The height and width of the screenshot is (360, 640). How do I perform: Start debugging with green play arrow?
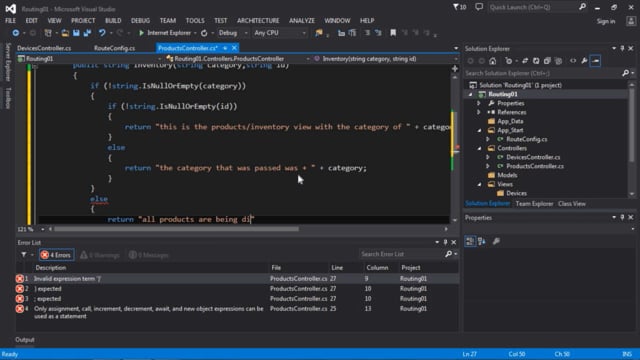[x=141, y=33]
